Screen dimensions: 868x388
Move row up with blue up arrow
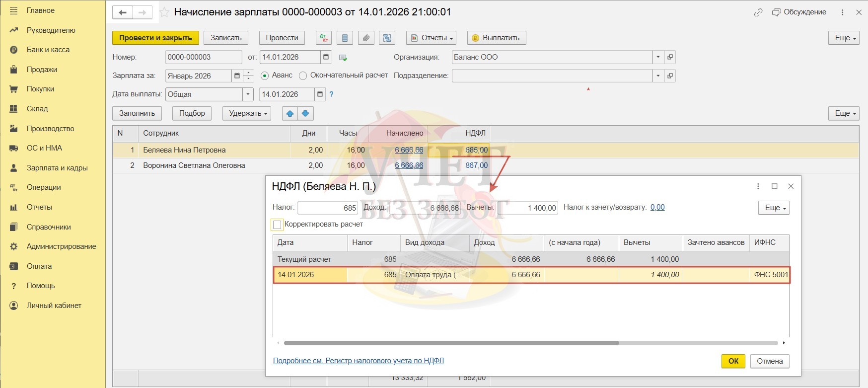(x=290, y=113)
